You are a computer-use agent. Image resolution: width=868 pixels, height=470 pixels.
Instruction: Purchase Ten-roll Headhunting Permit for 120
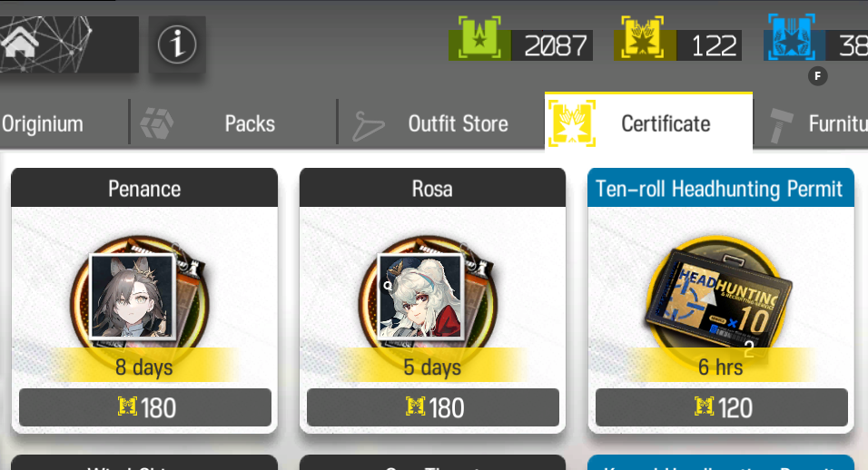tap(721, 408)
